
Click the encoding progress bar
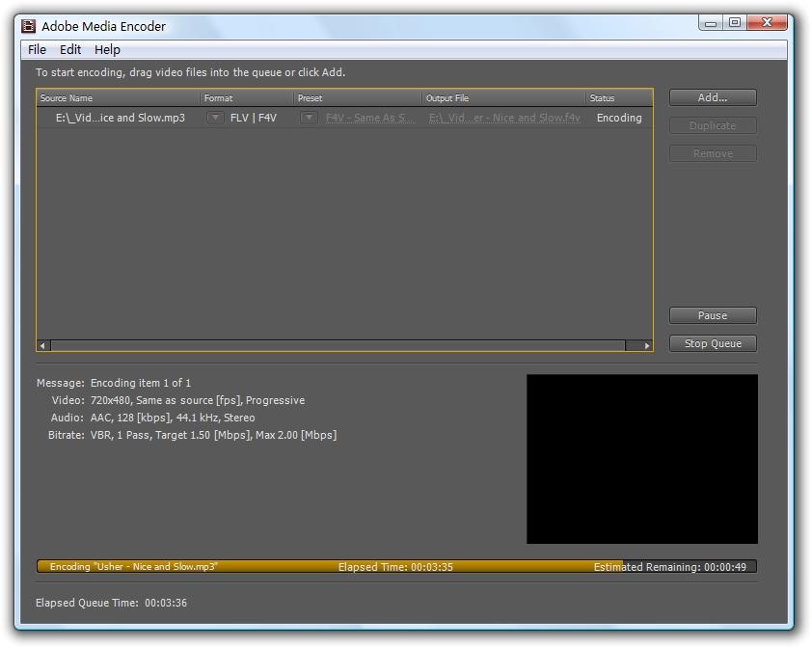[395, 567]
